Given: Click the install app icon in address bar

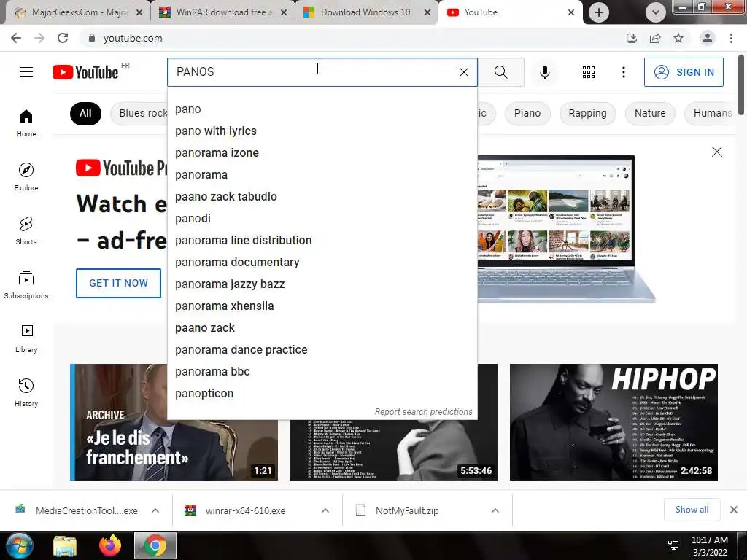Looking at the screenshot, I should click(x=631, y=38).
